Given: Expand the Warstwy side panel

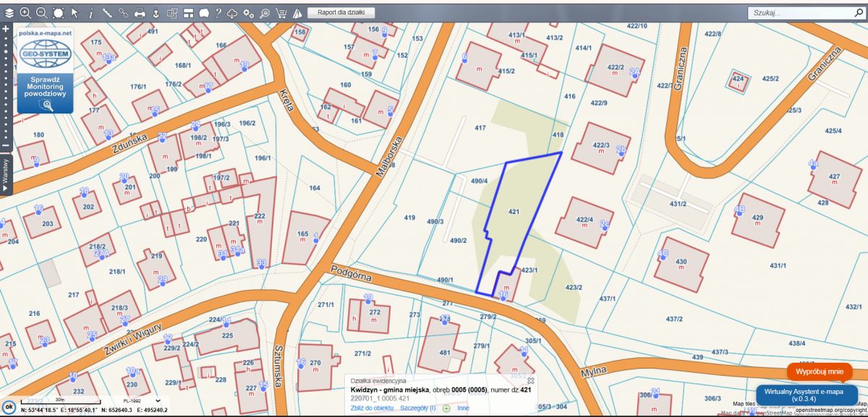Looking at the screenshot, I should pos(6,176).
